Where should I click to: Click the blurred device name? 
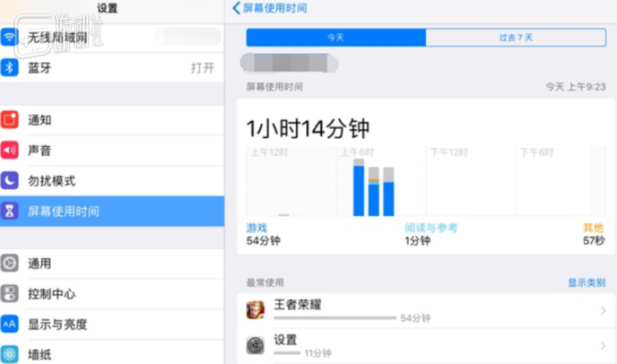click(290, 63)
